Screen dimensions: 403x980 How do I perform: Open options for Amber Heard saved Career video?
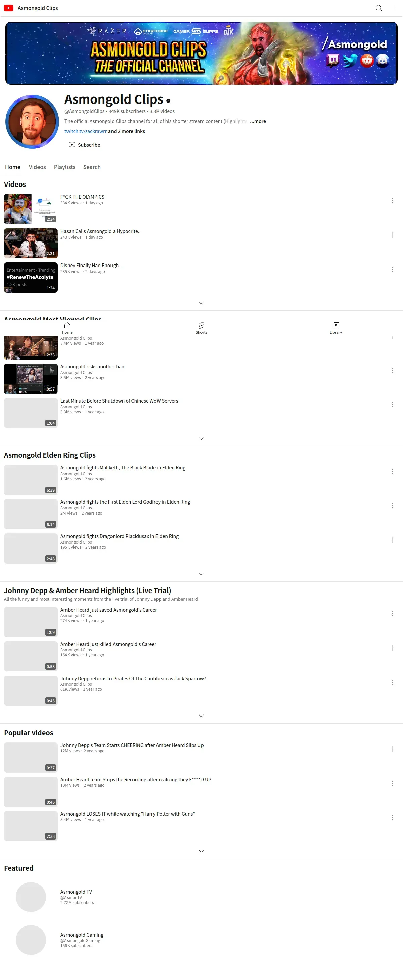(392, 614)
